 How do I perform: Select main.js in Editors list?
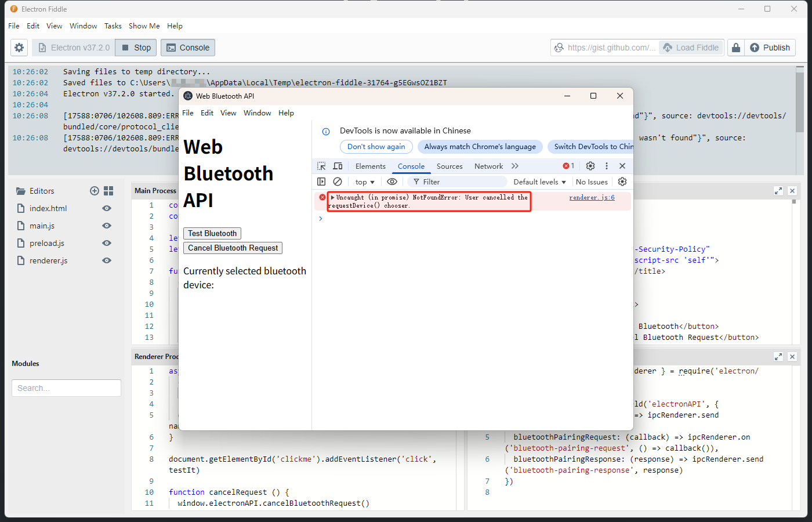tap(42, 226)
